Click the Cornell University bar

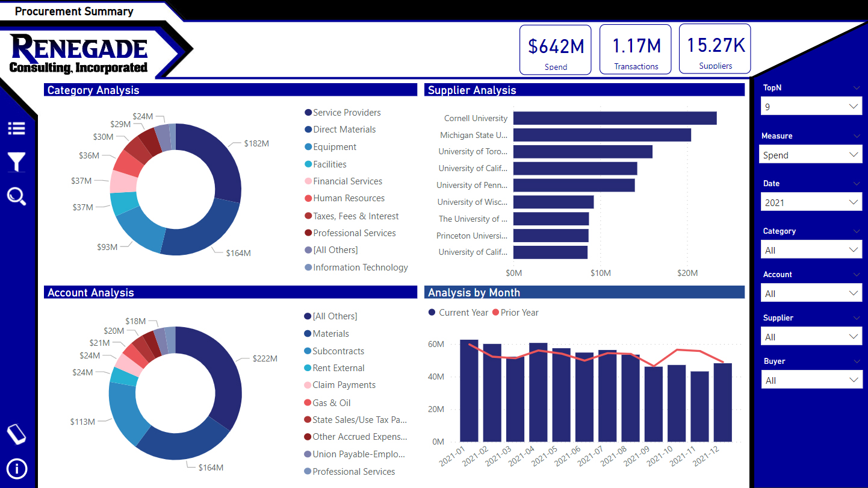click(x=615, y=118)
